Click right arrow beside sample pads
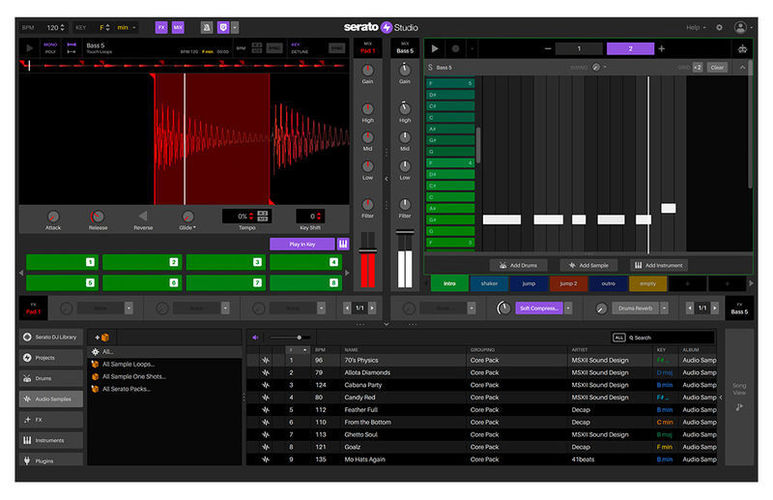The image size is (773, 500). pos(347,273)
